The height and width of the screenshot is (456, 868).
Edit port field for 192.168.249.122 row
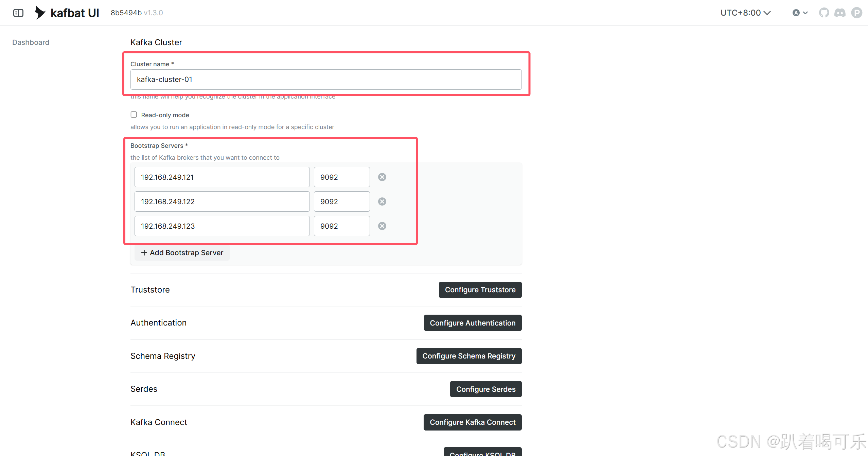[x=342, y=201]
